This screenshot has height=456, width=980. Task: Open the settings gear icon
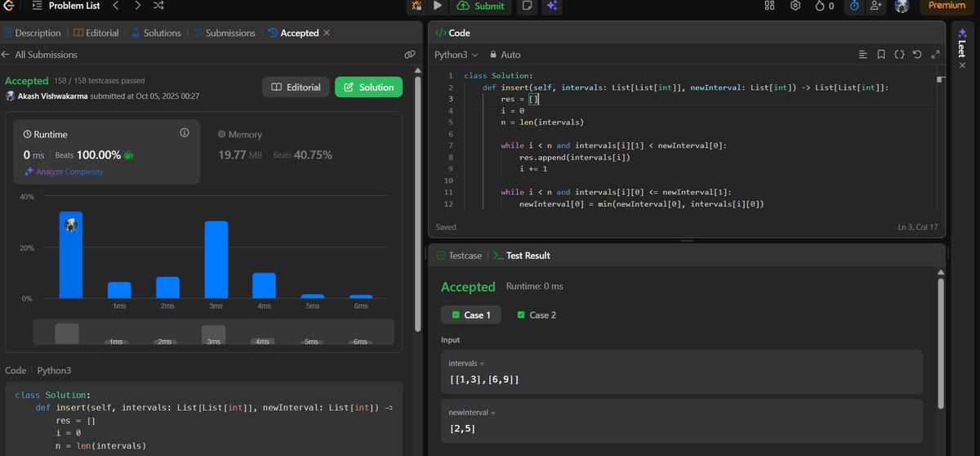(x=795, y=6)
